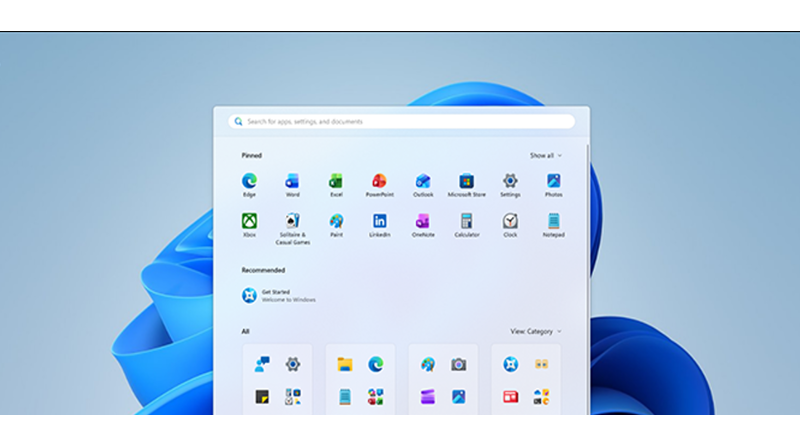800x445 pixels.
Task: Open the pinned Settings app
Action: click(x=510, y=185)
